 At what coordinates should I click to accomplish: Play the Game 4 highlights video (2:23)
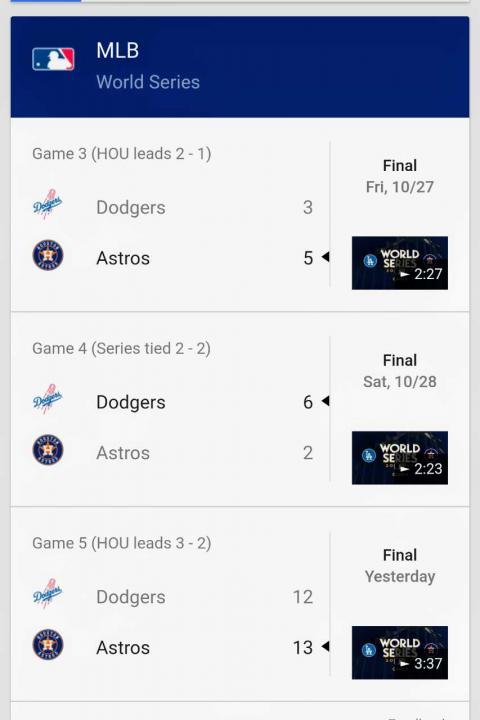[400, 458]
